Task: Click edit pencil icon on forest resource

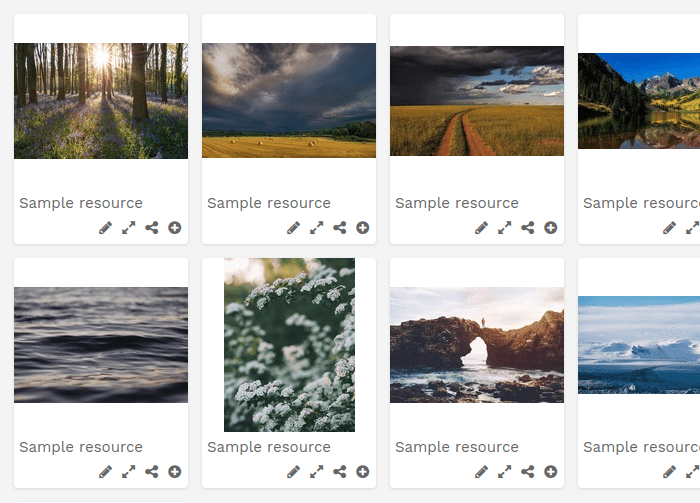Action: (x=105, y=228)
